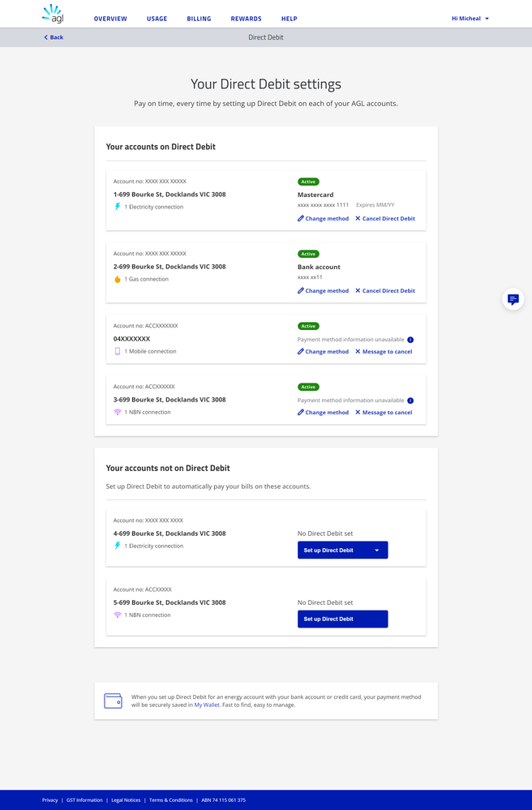Switch to the Billing tab
532x810 pixels.
(199, 18)
